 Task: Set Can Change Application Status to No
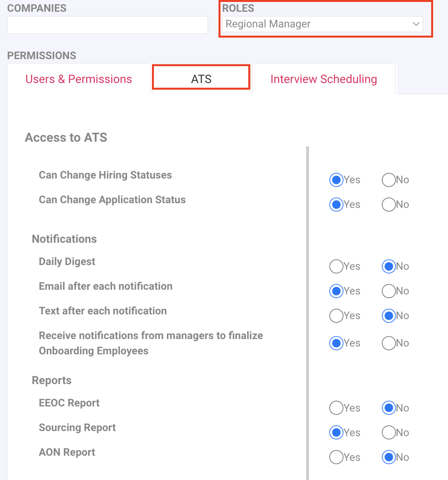[x=388, y=204]
